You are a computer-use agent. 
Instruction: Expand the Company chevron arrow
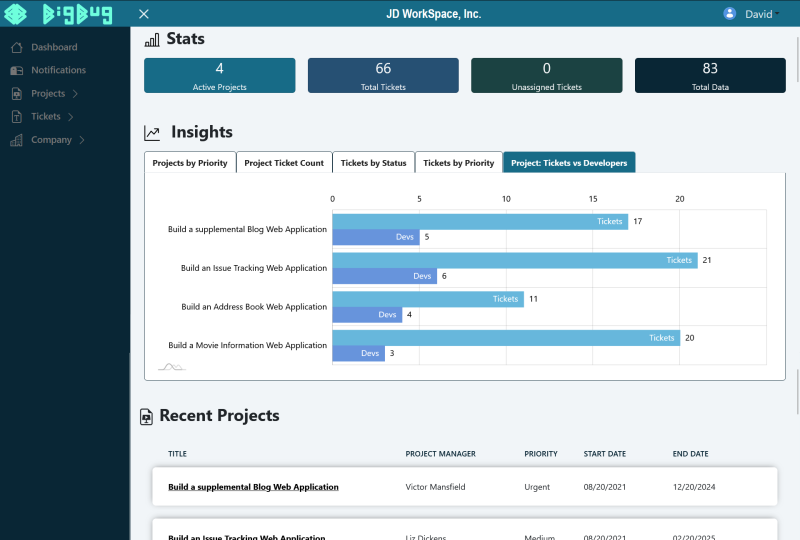point(82,140)
